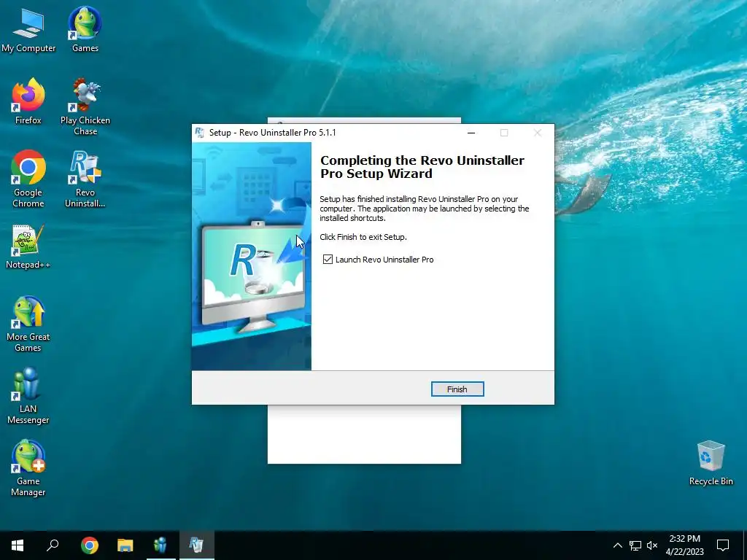
Task: Click the 'Completing the Revo Uninstaller' heading
Action: pyautogui.click(x=422, y=167)
